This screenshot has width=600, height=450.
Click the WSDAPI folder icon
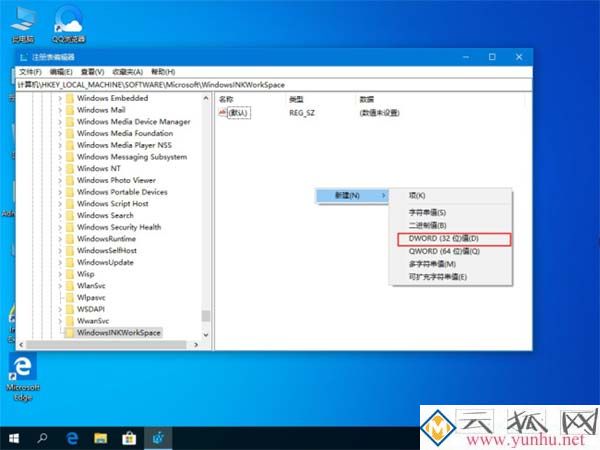pos(70,309)
